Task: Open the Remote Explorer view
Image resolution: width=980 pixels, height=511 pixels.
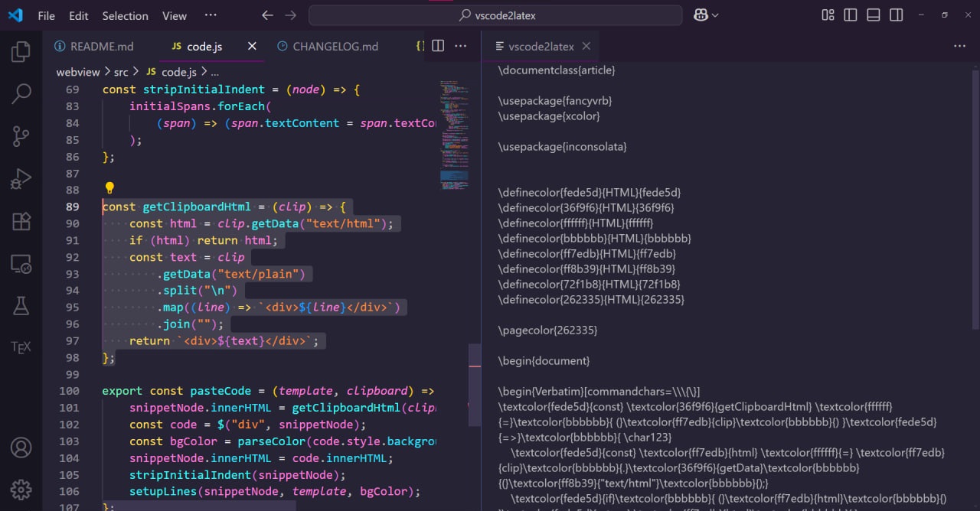Action: [21, 265]
